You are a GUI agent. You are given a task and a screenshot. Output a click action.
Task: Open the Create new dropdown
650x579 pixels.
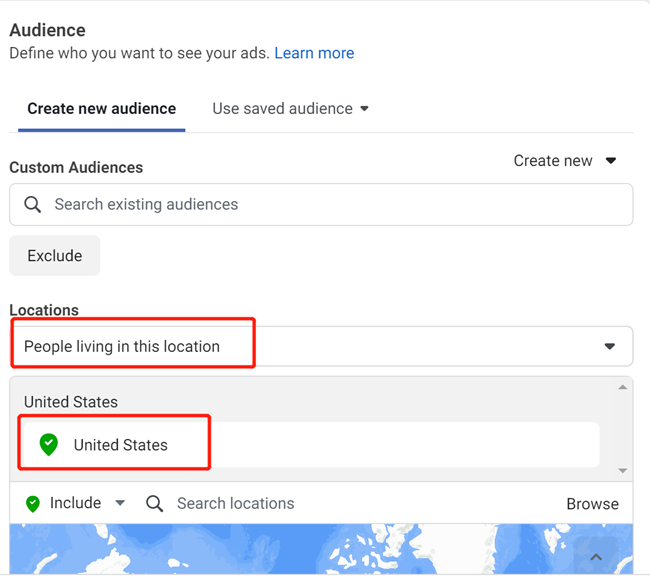[565, 161]
